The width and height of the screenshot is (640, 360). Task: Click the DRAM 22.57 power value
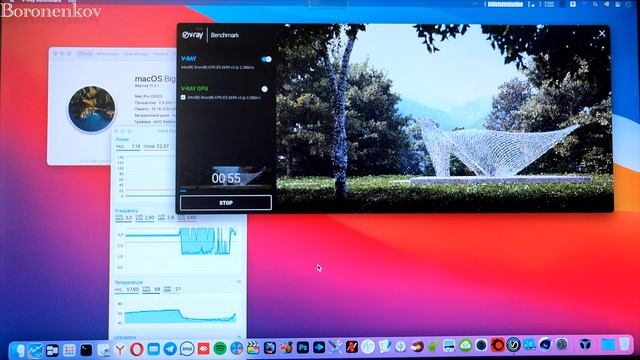(156, 146)
